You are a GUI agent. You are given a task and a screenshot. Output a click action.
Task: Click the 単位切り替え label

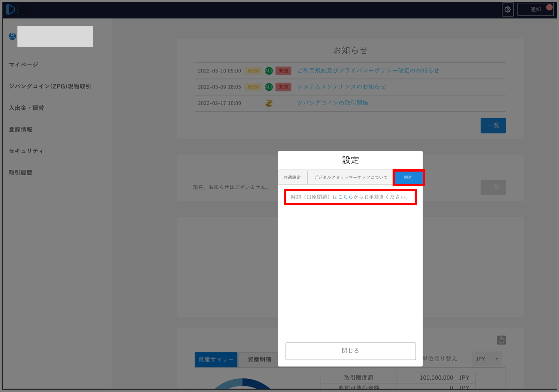click(x=440, y=358)
